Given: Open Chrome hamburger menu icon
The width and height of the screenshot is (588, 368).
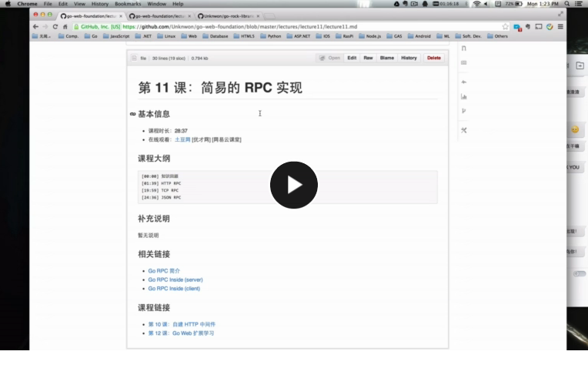Looking at the screenshot, I should click(x=560, y=27).
